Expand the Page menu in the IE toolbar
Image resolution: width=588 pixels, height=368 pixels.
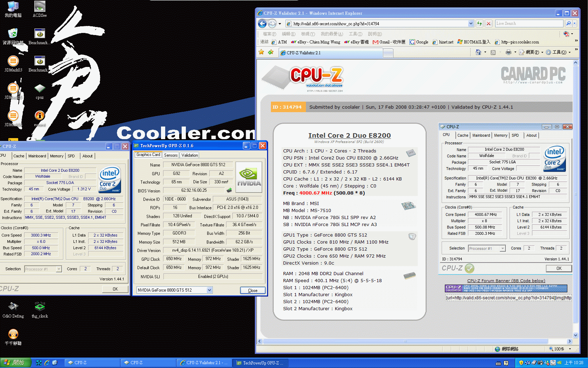pyautogui.click(x=531, y=52)
